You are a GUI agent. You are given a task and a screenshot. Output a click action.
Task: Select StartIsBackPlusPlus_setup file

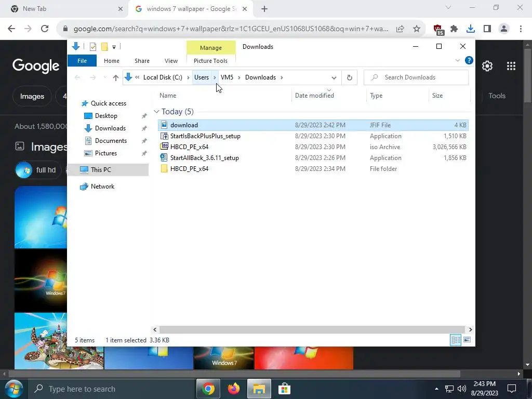click(313, 136)
